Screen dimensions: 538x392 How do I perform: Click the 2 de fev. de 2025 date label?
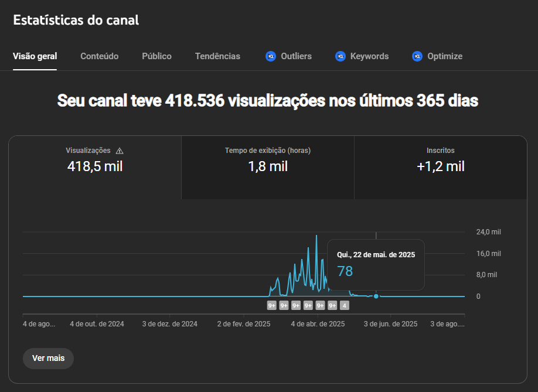[244, 324]
